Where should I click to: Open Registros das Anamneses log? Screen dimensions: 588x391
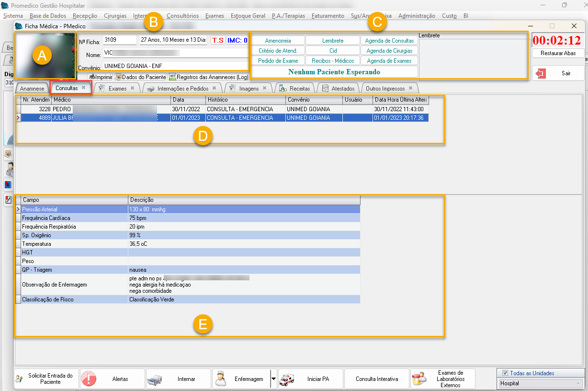[208, 77]
